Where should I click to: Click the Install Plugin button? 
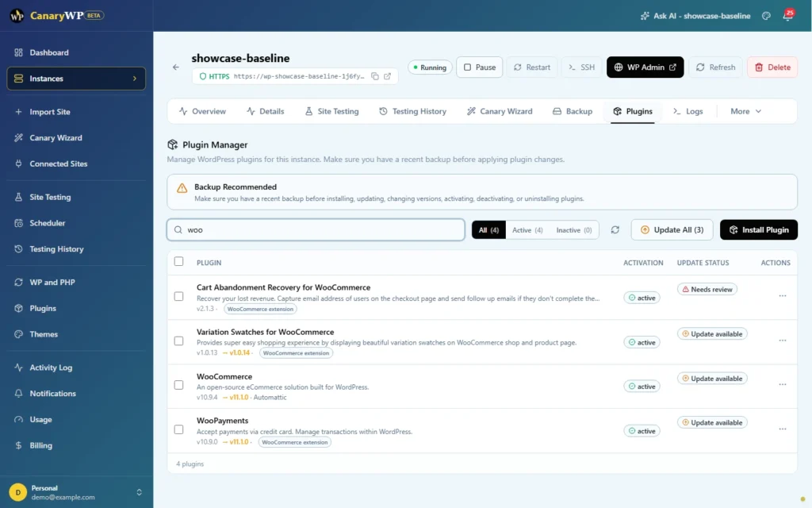pyautogui.click(x=759, y=229)
